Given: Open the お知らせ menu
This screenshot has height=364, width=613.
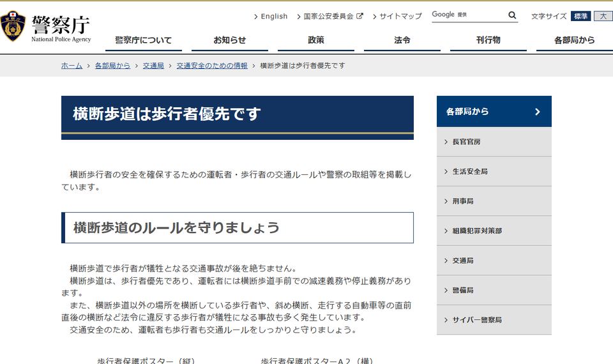Looking at the screenshot, I should click(x=230, y=40).
